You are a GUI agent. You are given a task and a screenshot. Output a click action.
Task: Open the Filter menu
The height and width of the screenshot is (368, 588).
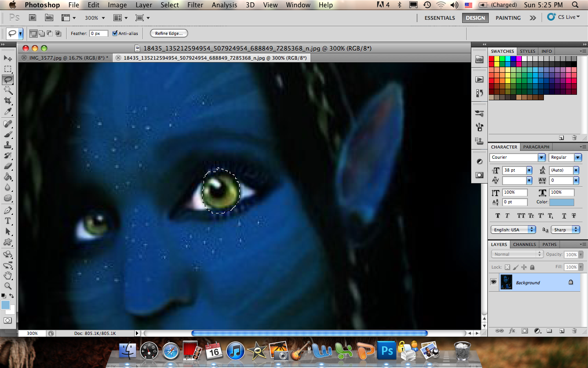click(x=195, y=5)
